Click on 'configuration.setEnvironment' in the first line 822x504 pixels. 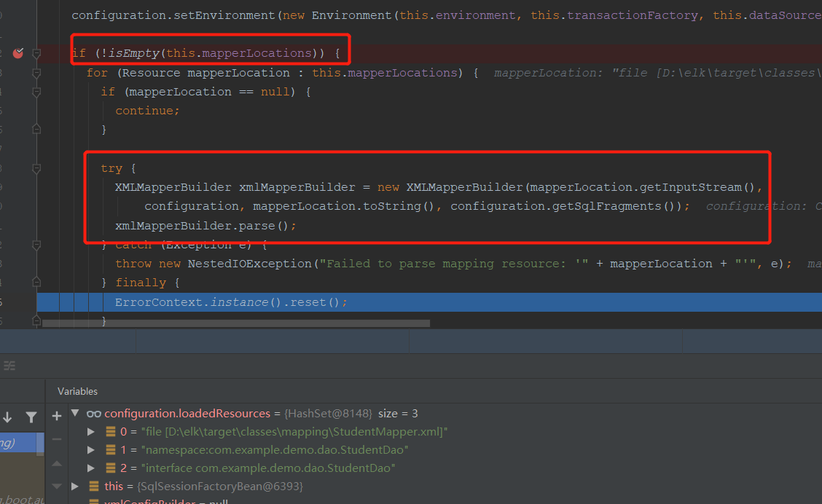pyautogui.click(x=173, y=15)
